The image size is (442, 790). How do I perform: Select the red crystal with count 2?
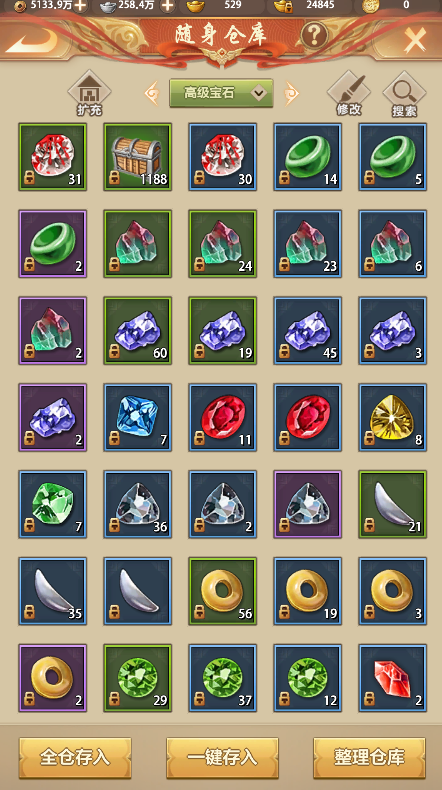(393, 678)
